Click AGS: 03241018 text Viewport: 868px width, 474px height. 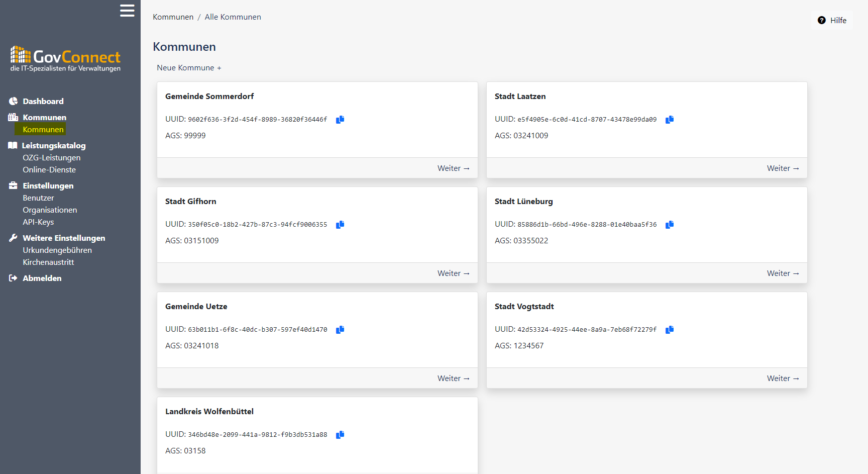(192, 345)
